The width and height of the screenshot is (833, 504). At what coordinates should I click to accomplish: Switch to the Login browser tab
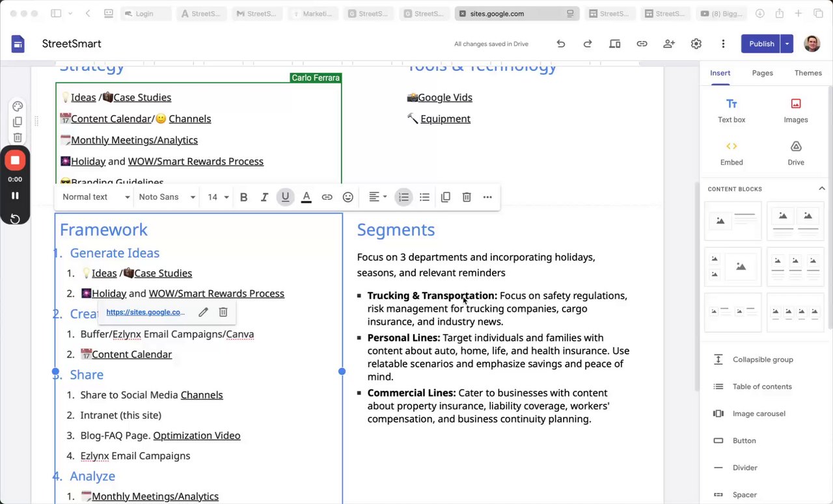(146, 14)
